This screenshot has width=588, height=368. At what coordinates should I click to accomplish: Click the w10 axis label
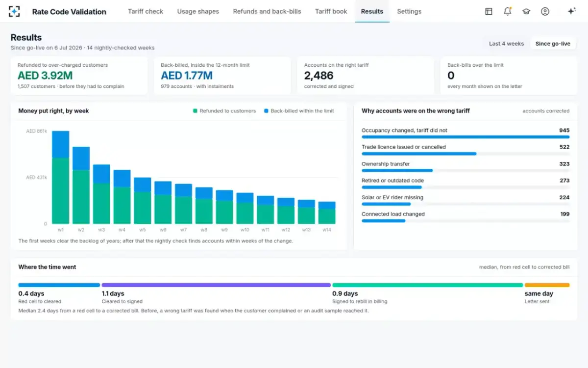(245, 230)
